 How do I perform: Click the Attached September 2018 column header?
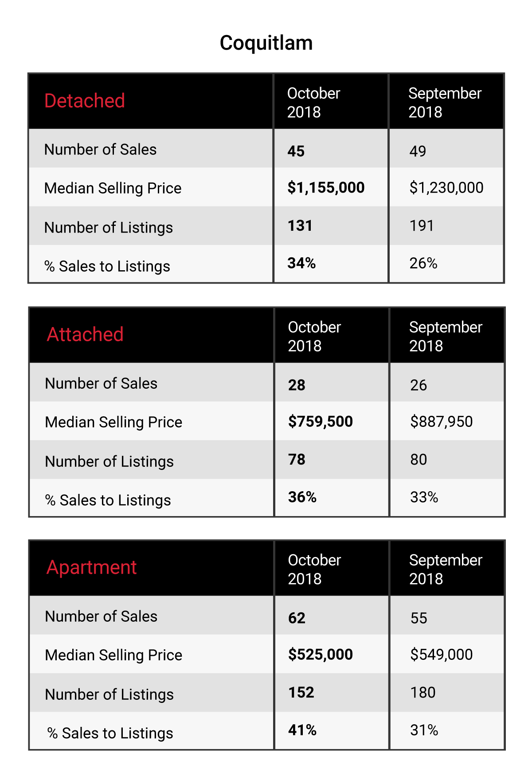tap(446, 336)
